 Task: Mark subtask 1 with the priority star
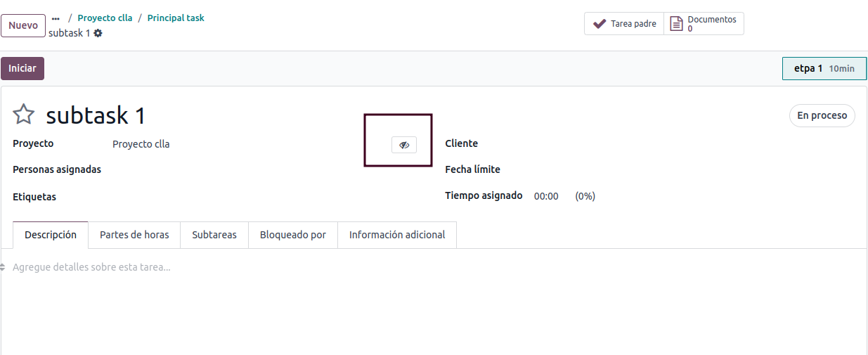[24, 115]
